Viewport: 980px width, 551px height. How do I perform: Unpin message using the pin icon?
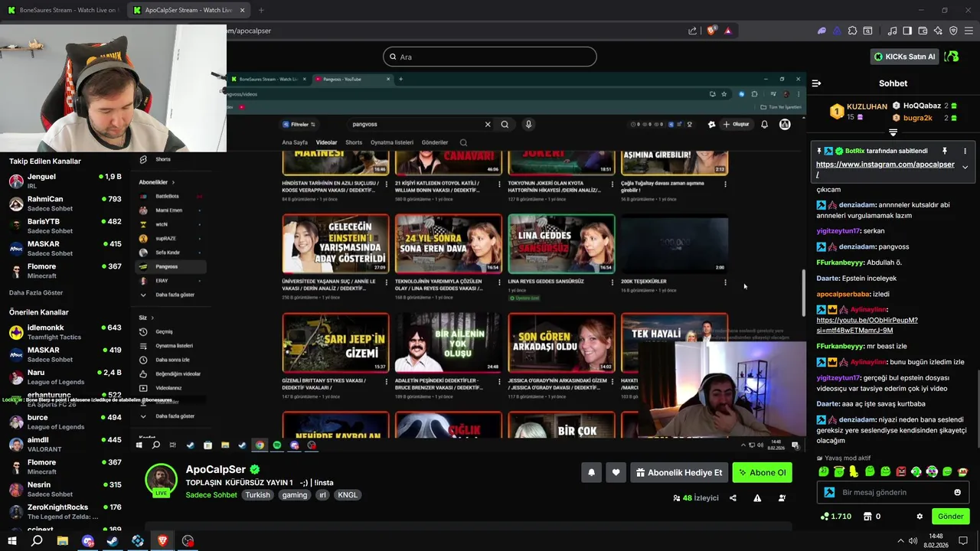[x=945, y=151]
